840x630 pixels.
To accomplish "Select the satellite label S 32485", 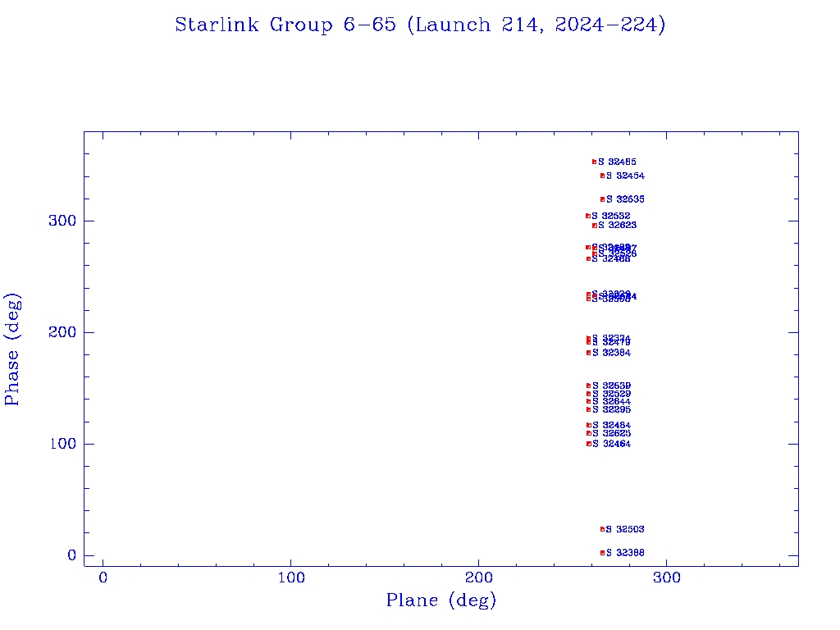I will pos(617,162).
